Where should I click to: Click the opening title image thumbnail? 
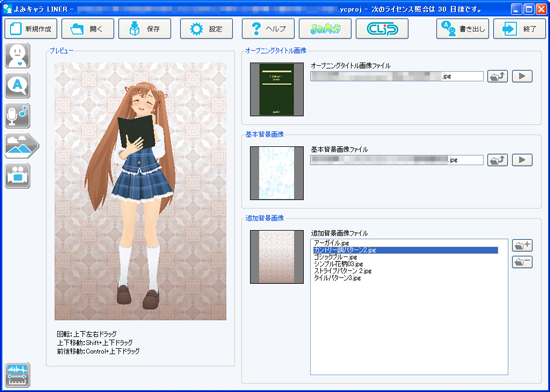pos(277,89)
